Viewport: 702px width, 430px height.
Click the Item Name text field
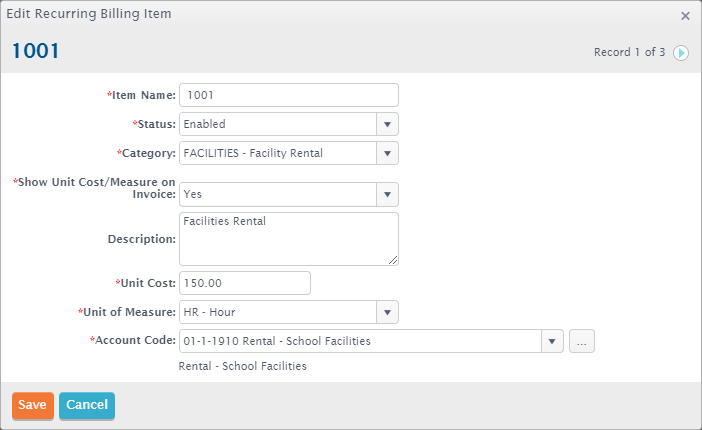pyautogui.click(x=289, y=95)
